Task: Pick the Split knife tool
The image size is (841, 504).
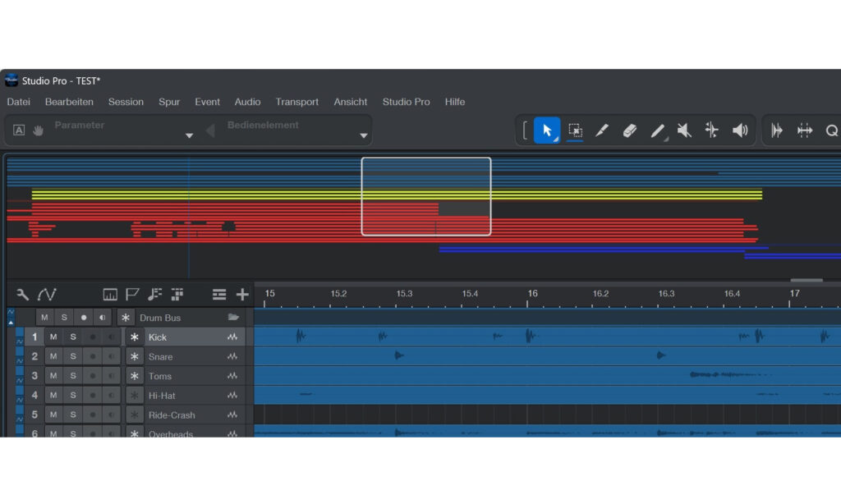Action: (602, 131)
